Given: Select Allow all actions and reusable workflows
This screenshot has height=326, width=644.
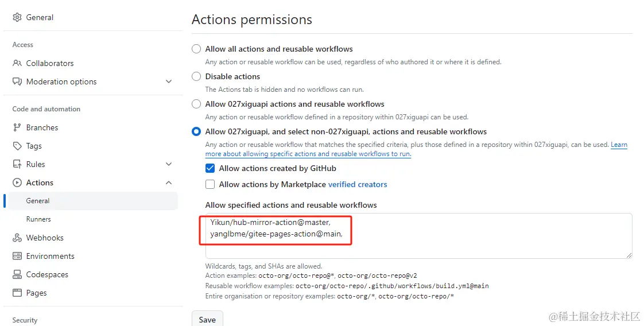Looking at the screenshot, I should [x=196, y=49].
